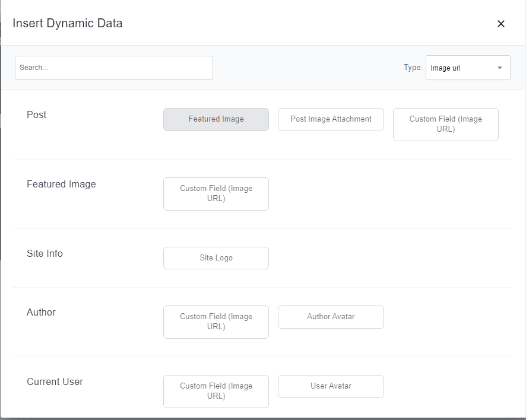
Task: Pick Custom Field (Image URL) in Post row
Action: coord(446,125)
